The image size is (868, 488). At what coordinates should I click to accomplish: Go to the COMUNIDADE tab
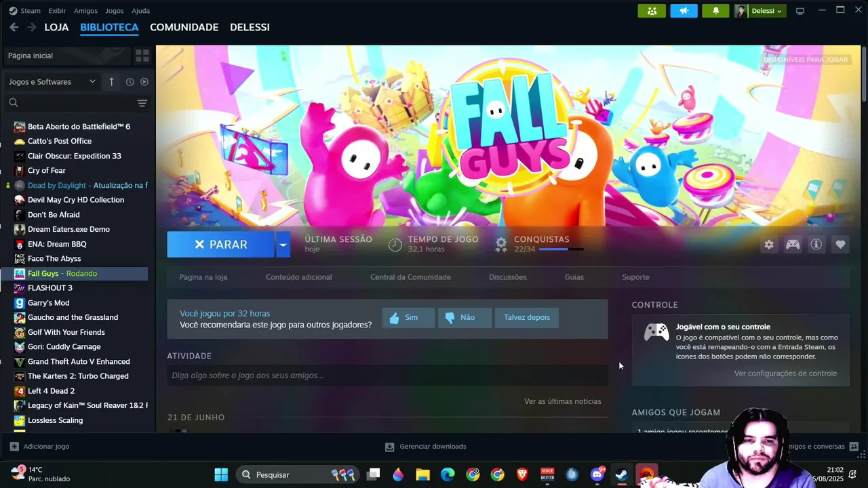184,27
